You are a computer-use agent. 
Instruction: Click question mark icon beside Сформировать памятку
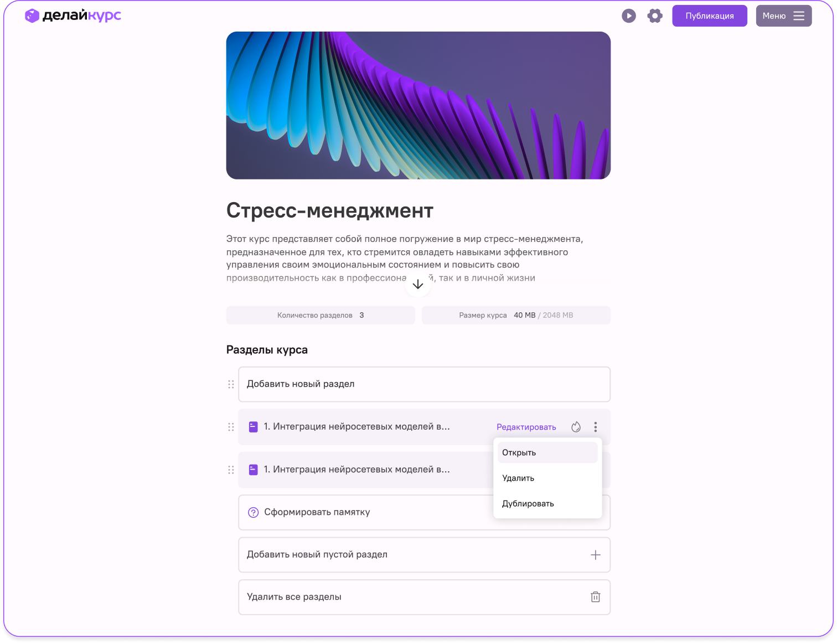pos(254,512)
